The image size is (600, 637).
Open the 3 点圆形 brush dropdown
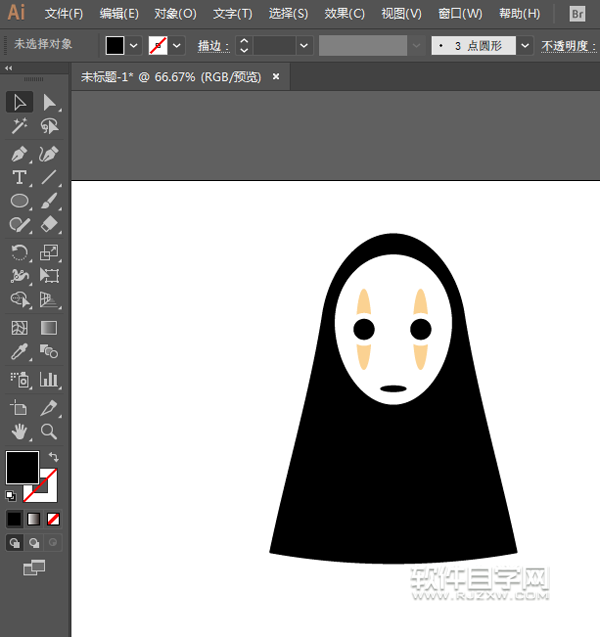pos(525,46)
